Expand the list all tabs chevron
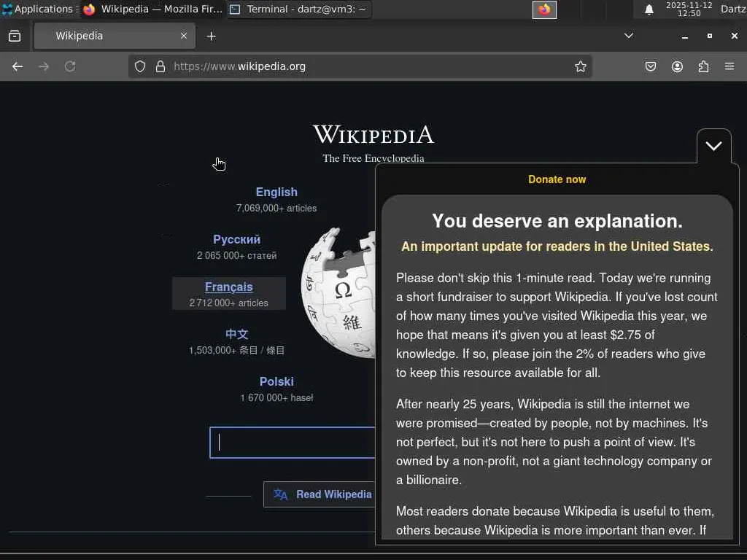Viewport: 747px width, 560px height. tap(629, 36)
